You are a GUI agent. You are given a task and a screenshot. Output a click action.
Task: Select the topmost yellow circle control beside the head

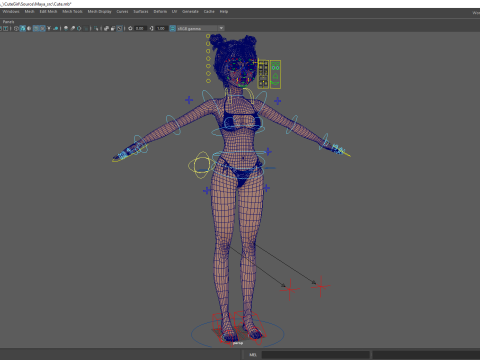coord(208,36)
